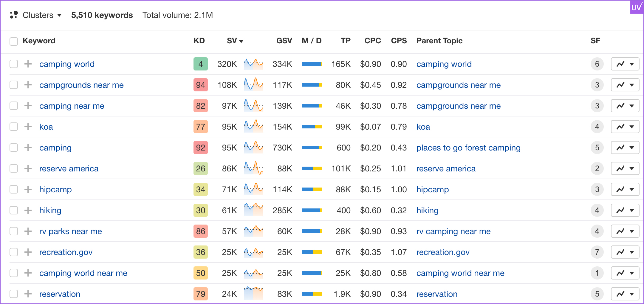Click the Clusters dots icon
644x304 pixels.
(14, 15)
